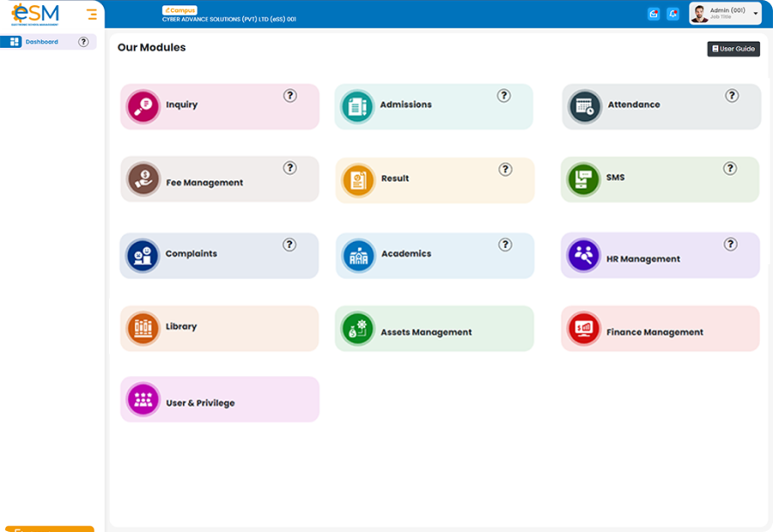Open the SMS module icon

[x=583, y=179]
